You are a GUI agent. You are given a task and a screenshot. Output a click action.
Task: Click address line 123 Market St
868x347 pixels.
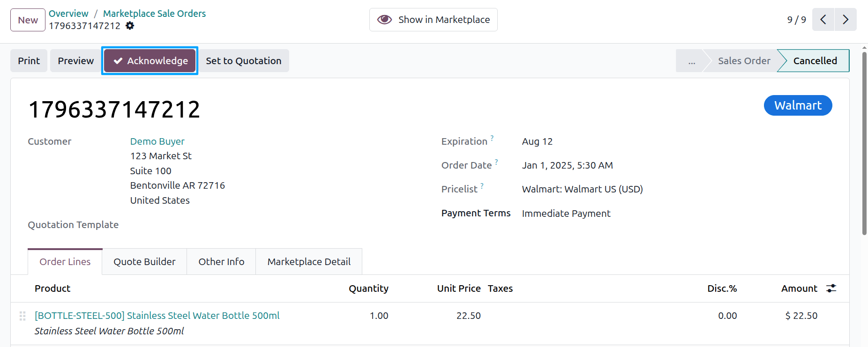click(x=161, y=156)
